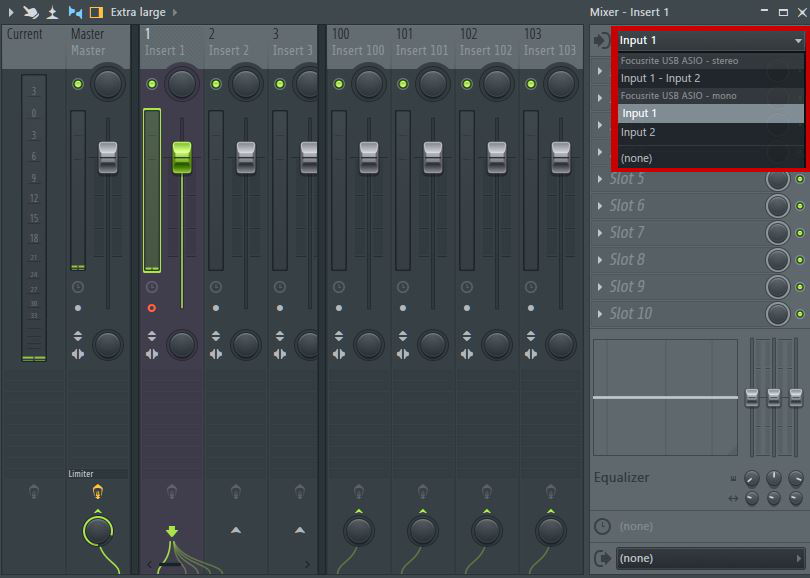This screenshot has height=578, width=810.
Task: Click the plugin delay clock icon
Action: [x=602, y=526]
